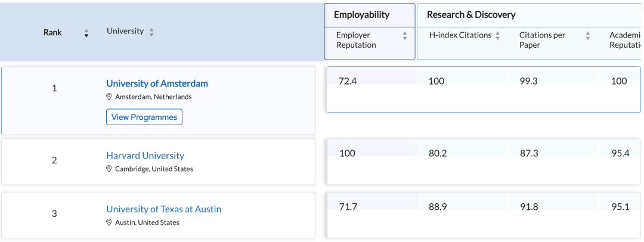The width and height of the screenshot is (644, 242).
Task: Click the partially visible Academic Reputation header
Action: (x=625, y=40)
